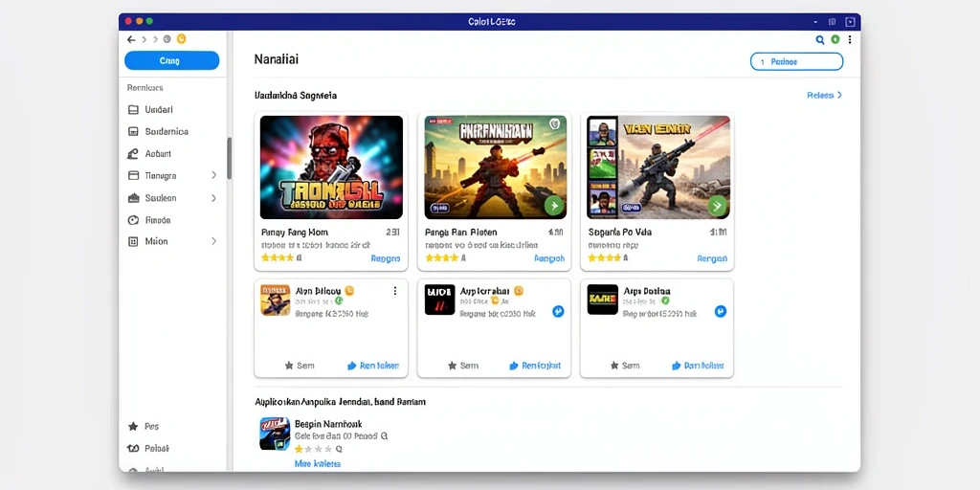Click green arrow badge on second game banner
Screen dimensions: 980x490
click(554, 205)
